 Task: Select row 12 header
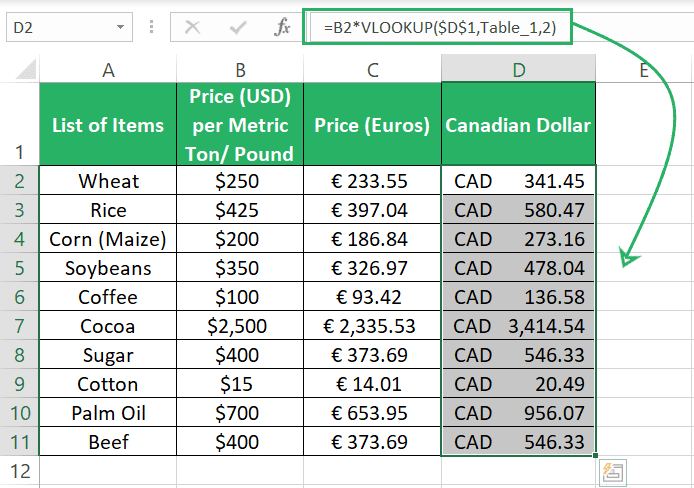[x=19, y=472]
